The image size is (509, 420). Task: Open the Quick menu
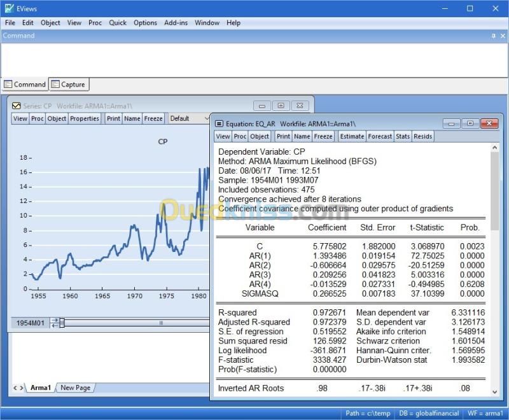point(118,23)
